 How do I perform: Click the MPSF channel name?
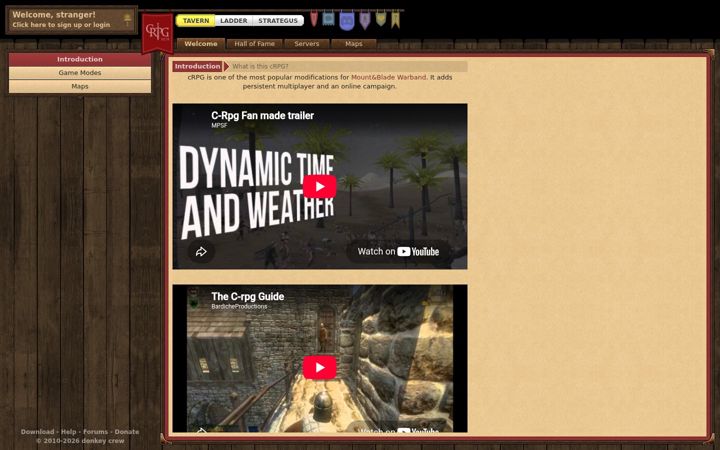click(219, 125)
